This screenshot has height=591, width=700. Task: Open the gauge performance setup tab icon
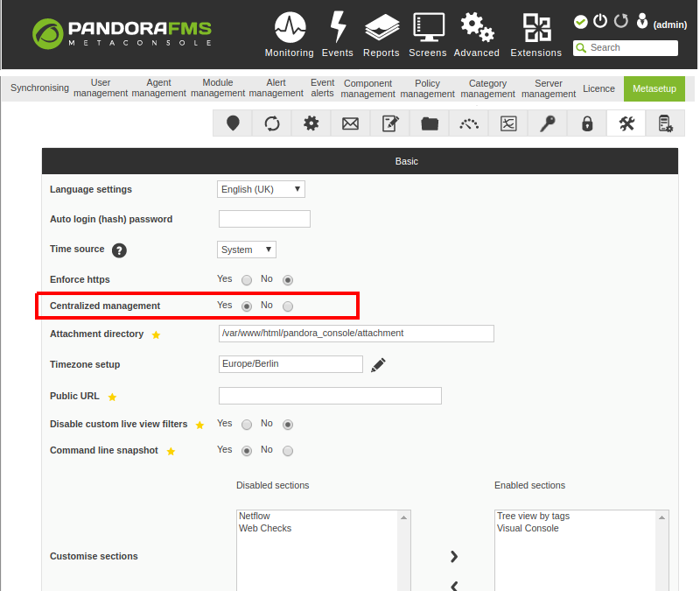click(x=469, y=123)
